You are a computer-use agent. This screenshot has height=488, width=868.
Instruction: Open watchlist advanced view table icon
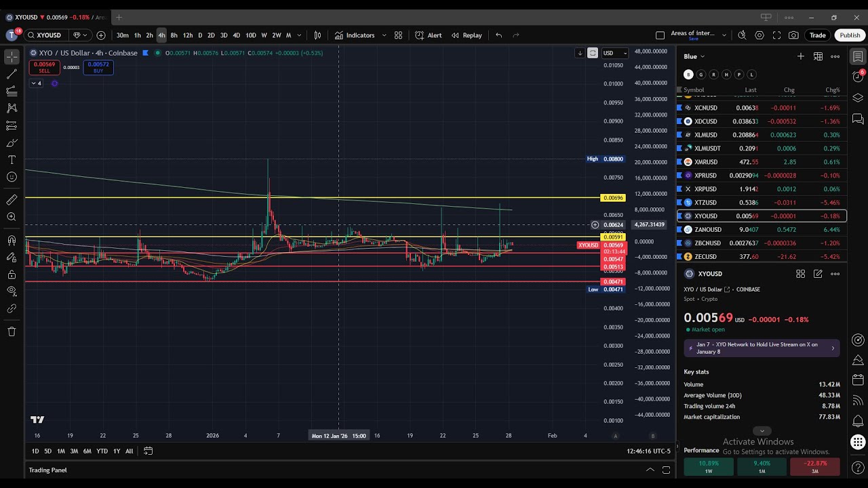click(x=818, y=56)
